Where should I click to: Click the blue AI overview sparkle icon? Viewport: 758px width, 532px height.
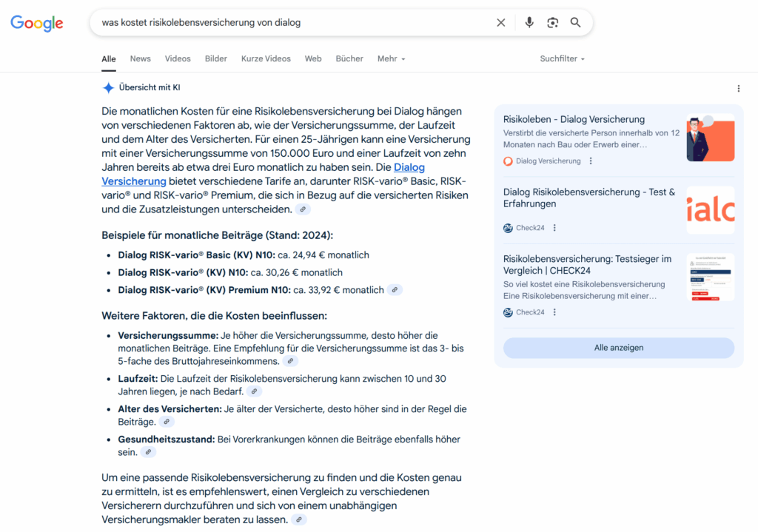(108, 87)
